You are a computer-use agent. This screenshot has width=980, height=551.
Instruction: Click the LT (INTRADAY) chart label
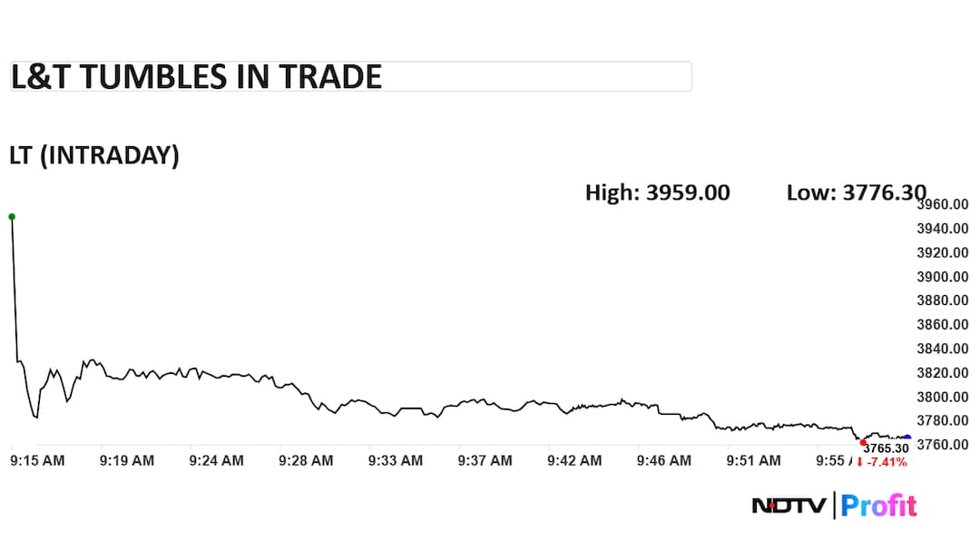(94, 155)
